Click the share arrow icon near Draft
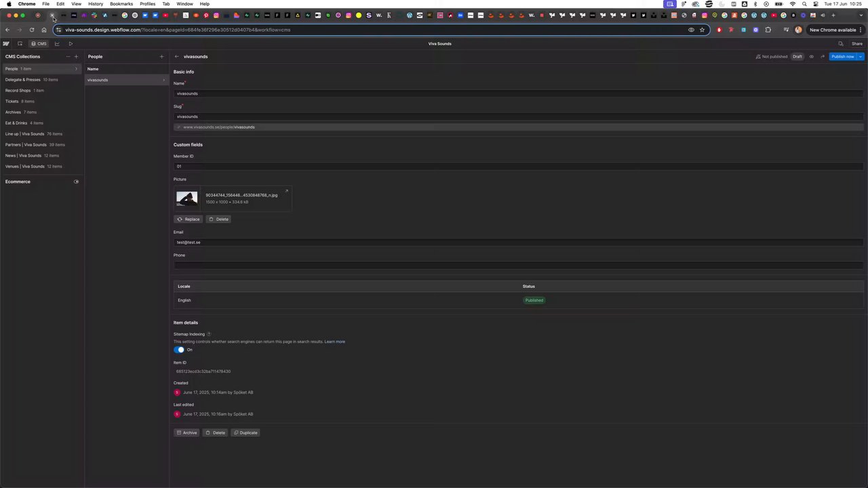The height and width of the screenshot is (488, 868). [x=823, y=57]
